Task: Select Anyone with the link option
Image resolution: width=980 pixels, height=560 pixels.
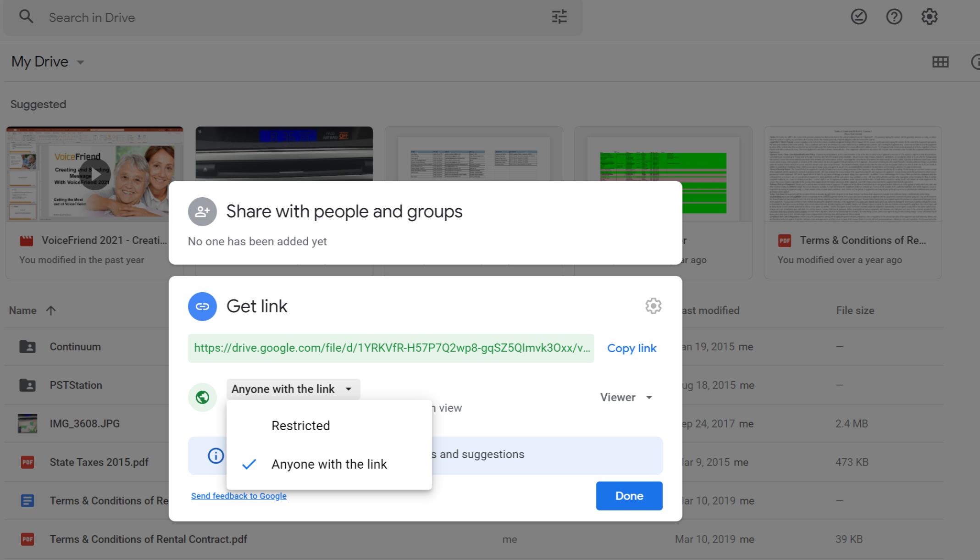Action: [x=329, y=464]
